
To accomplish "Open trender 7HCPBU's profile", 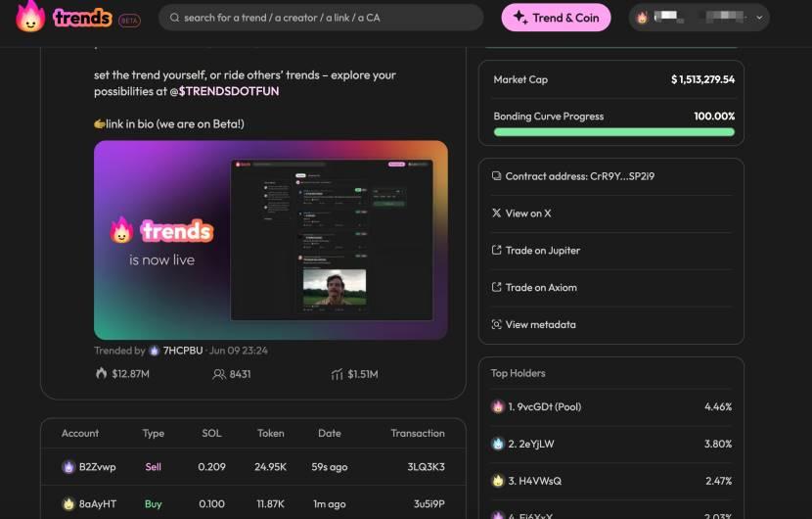I will [x=181, y=351].
